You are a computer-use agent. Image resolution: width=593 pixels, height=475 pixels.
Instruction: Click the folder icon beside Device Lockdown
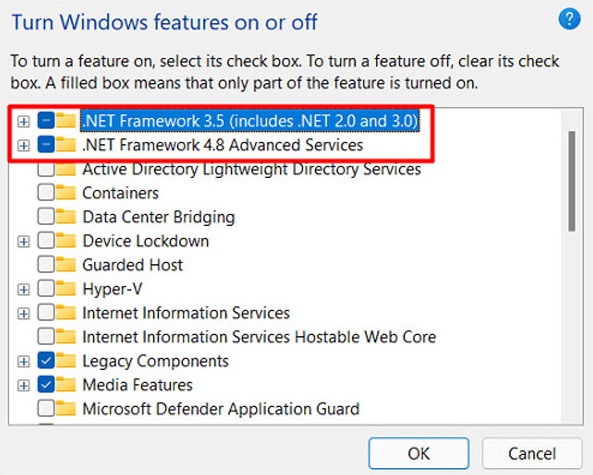(66, 241)
